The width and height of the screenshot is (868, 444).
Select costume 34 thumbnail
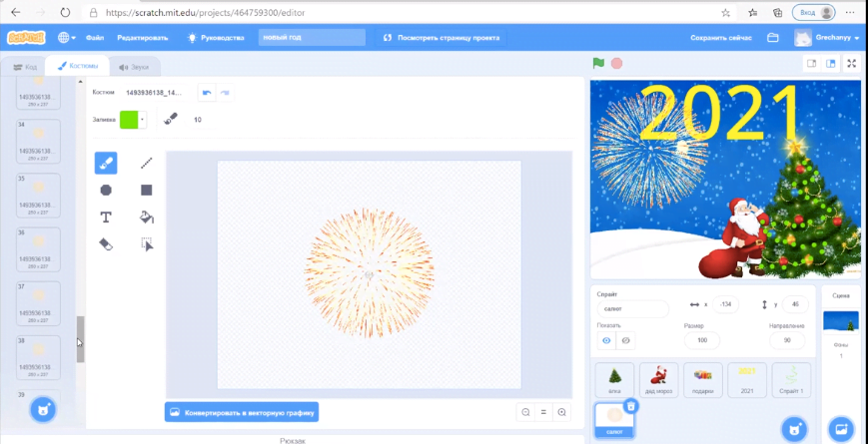tap(38, 142)
